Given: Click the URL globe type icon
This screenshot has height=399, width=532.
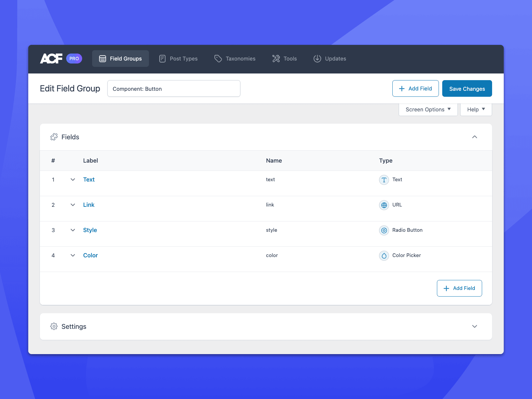Looking at the screenshot, I should [x=384, y=205].
